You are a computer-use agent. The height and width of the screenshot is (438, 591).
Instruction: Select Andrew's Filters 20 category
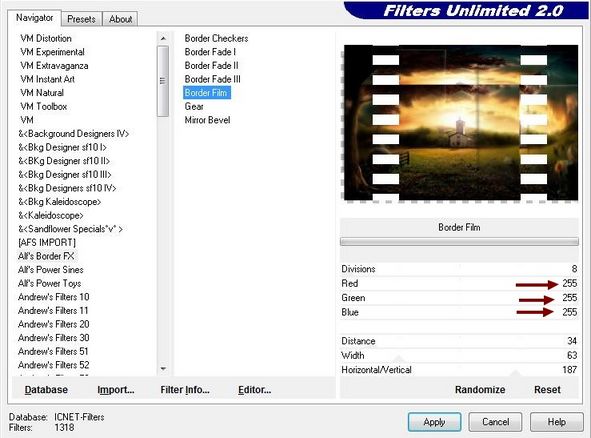[54, 324]
